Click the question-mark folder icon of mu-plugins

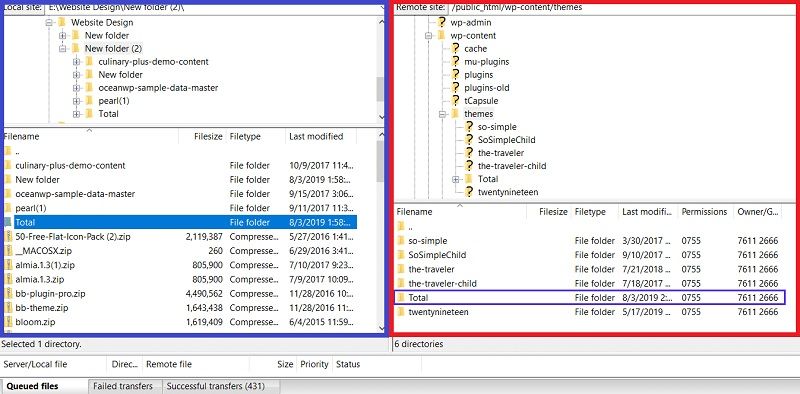456,62
